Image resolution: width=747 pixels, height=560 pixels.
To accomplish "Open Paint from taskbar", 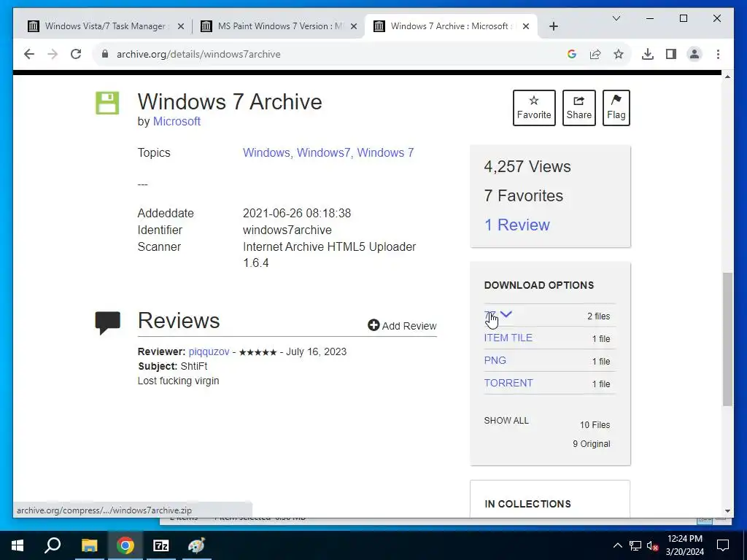I will (196, 545).
